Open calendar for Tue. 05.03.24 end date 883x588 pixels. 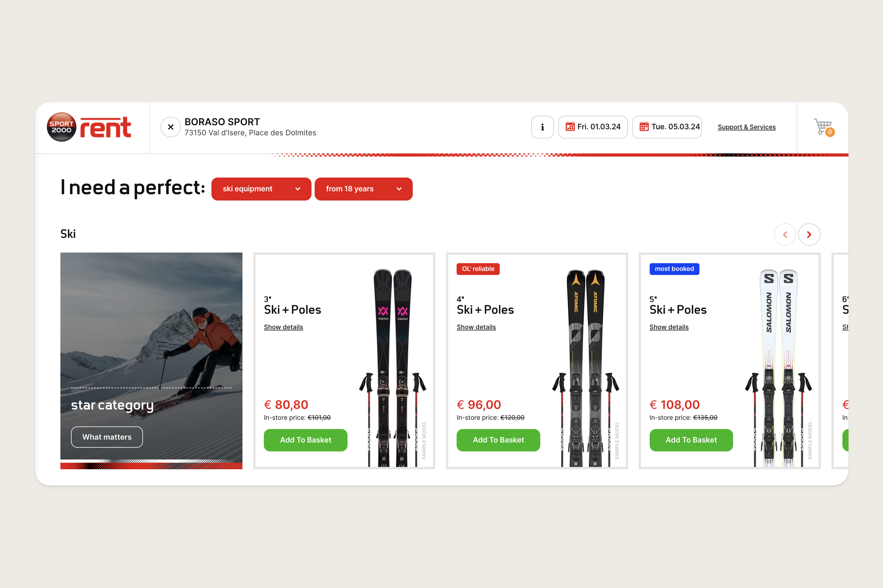[667, 127]
